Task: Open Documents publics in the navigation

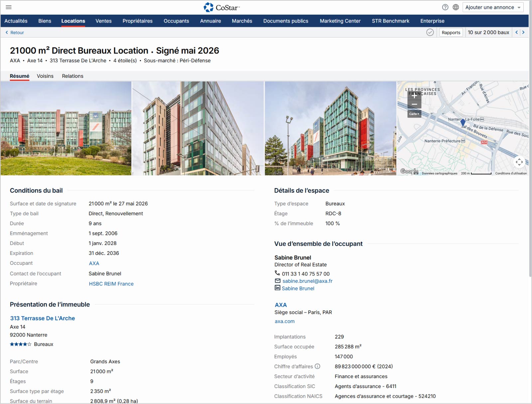Action: coord(286,21)
